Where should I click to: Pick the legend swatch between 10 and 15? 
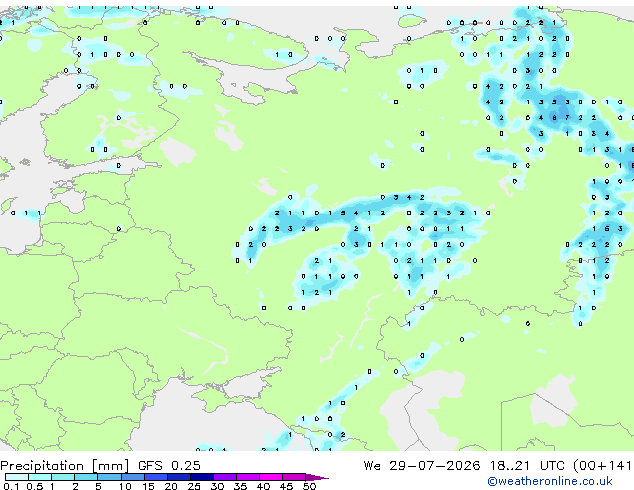click(x=133, y=477)
